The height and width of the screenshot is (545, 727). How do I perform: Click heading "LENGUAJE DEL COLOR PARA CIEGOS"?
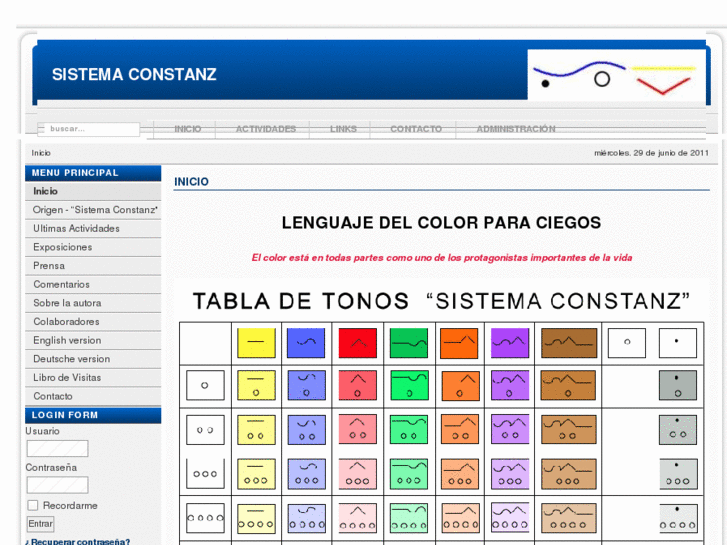[x=441, y=223]
